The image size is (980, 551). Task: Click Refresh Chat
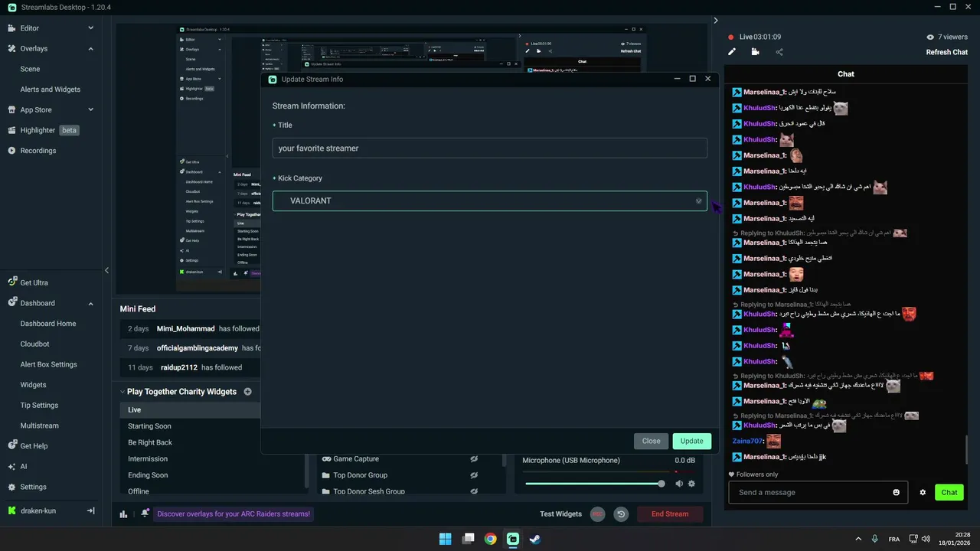click(946, 52)
